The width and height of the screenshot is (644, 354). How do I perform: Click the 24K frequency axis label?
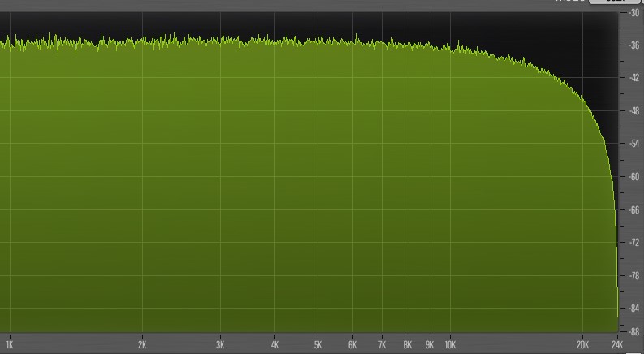click(x=617, y=345)
